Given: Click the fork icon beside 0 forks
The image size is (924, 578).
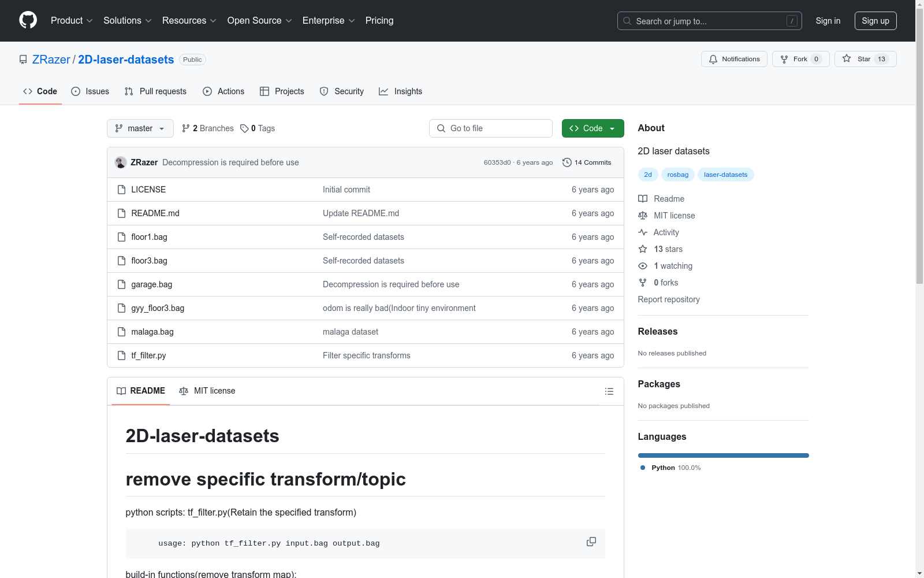Looking at the screenshot, I should (643, 283).
